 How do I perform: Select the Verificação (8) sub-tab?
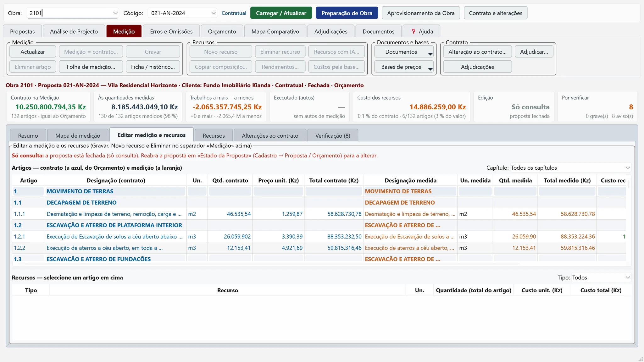coord(333,136)
